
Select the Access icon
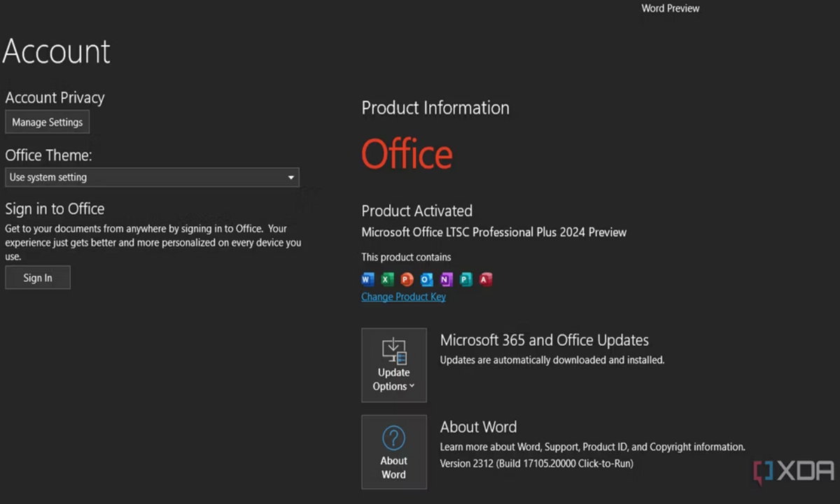point(485,279)
